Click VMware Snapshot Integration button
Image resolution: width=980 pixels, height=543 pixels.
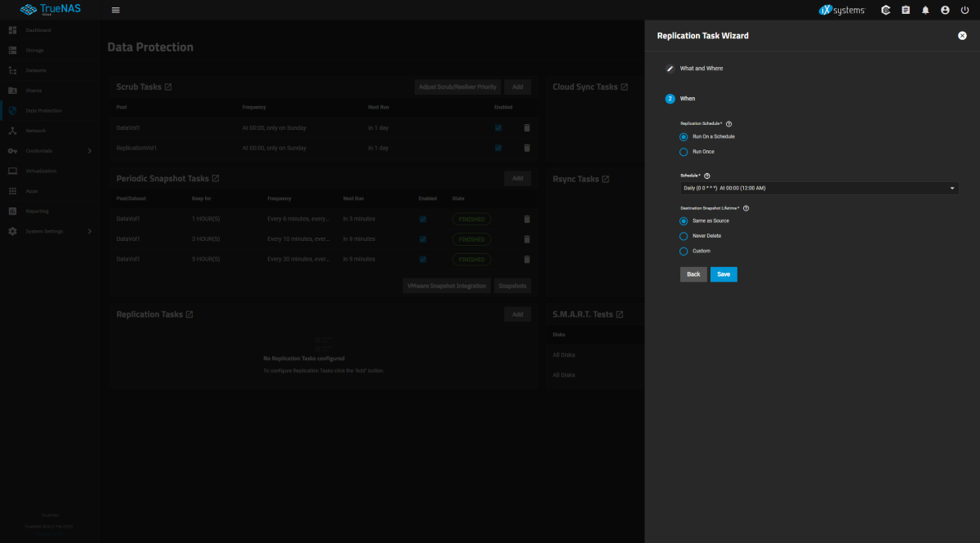[448, 286]
